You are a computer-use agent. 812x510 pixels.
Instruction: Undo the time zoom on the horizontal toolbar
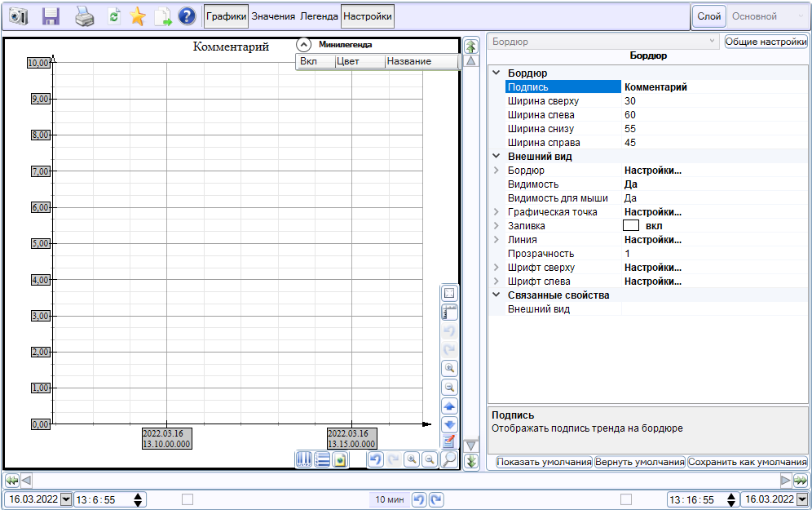pos(376,459)
